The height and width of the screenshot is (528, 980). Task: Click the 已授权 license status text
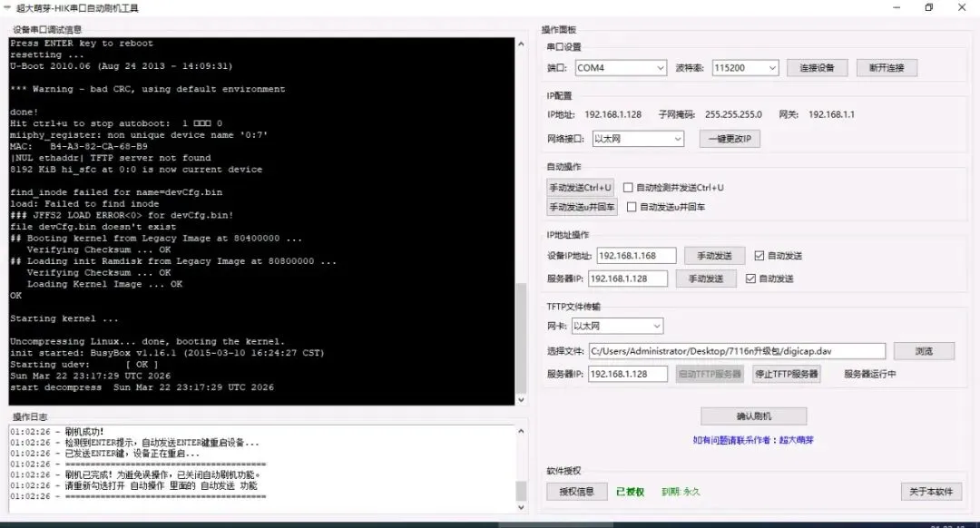point(630,492)
